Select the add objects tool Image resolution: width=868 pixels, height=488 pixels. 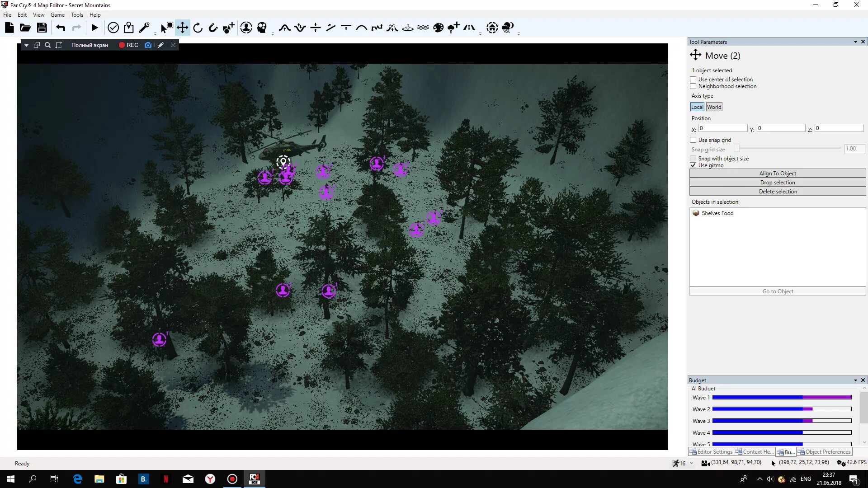pyautogui.click(x=229, y=28)
